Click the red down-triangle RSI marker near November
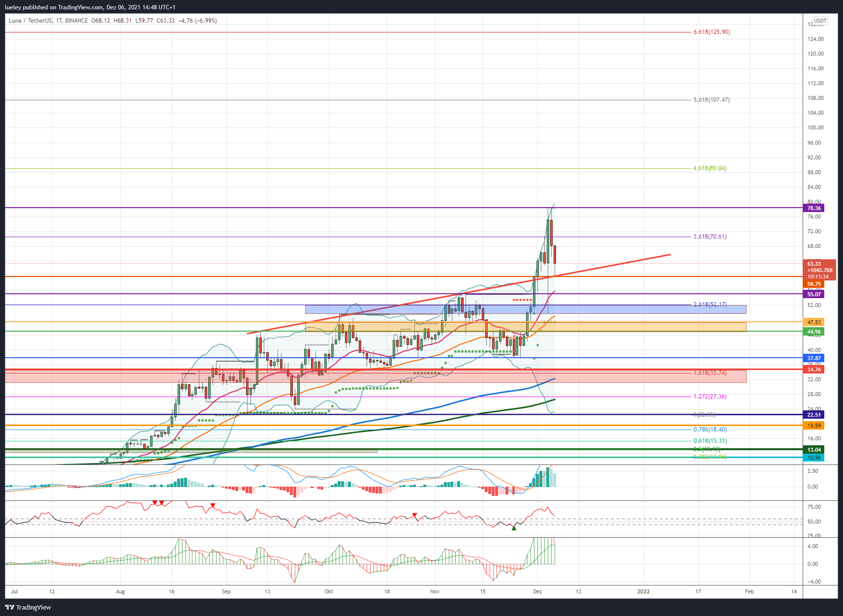Image resolution: width=843 pixels, height=616 pixels. click(415, 515)
